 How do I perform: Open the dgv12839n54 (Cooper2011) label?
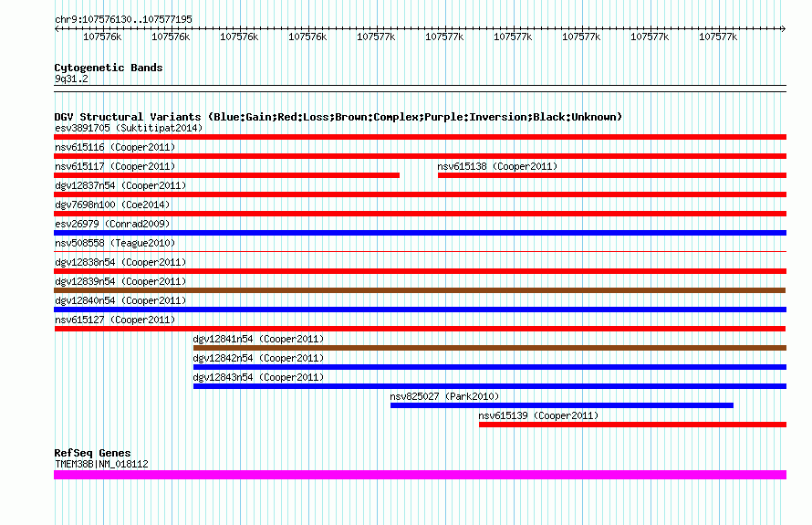pos(120,281)
